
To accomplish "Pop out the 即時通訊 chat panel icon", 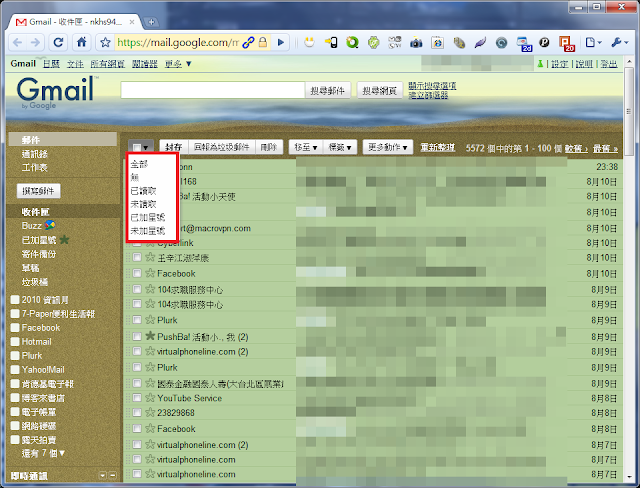I will [103, 475].
